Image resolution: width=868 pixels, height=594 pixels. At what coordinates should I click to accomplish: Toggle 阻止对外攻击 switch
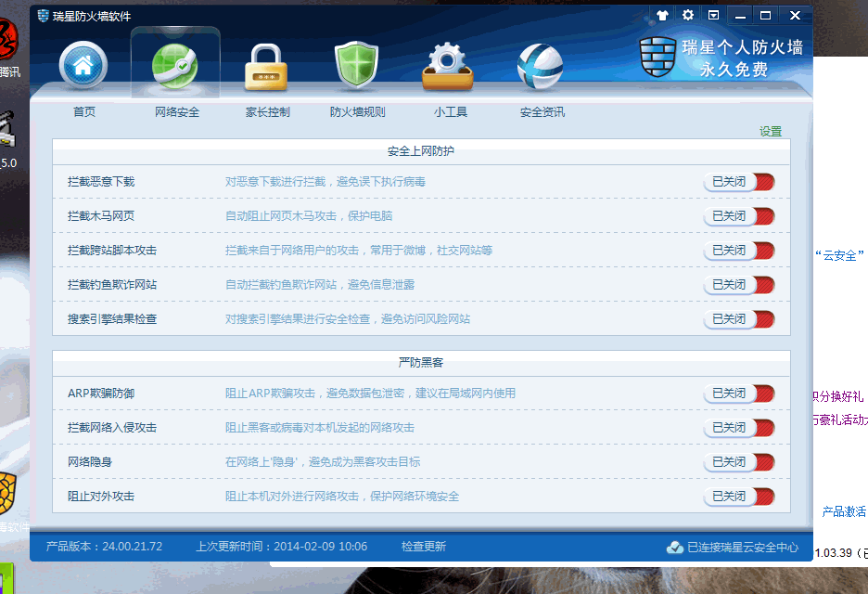[739, 497]
